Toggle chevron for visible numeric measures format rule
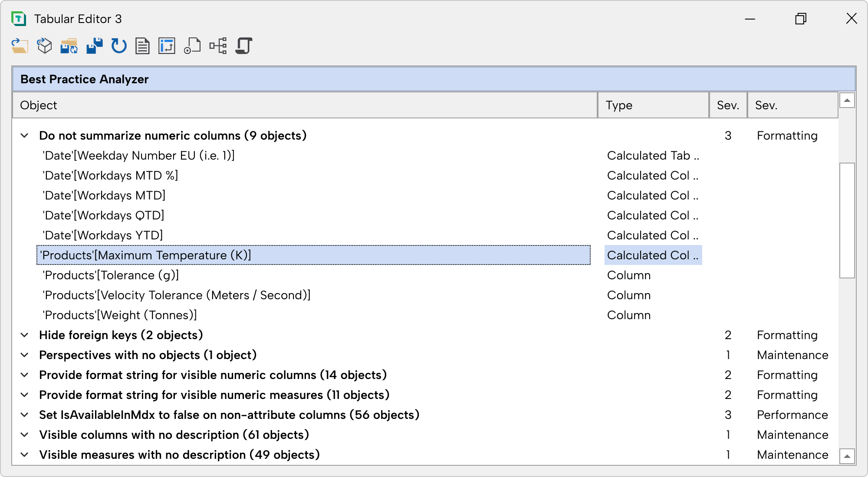Screen dimensions: 868x477 tap(25, 395)
